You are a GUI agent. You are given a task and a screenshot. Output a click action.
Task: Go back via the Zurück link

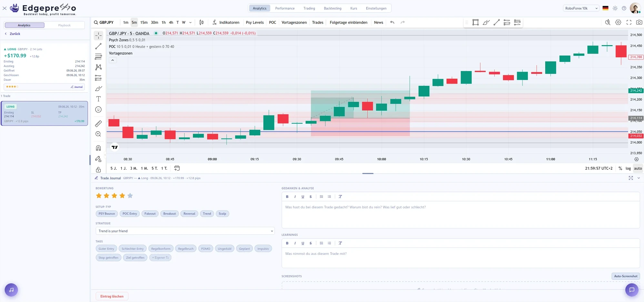click(x=13, y=34)
